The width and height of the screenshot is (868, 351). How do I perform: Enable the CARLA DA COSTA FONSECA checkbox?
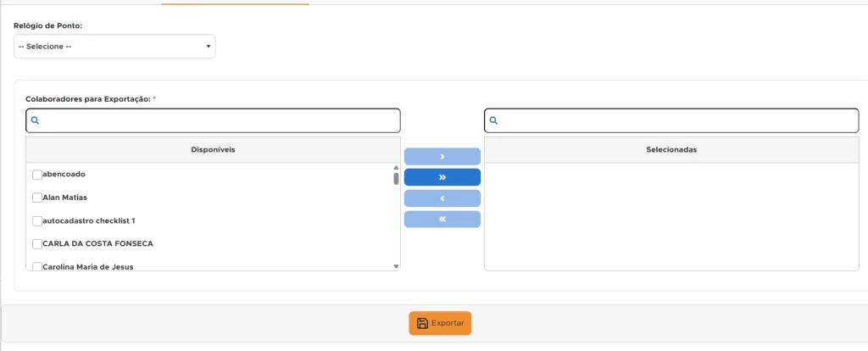point(37,244)
